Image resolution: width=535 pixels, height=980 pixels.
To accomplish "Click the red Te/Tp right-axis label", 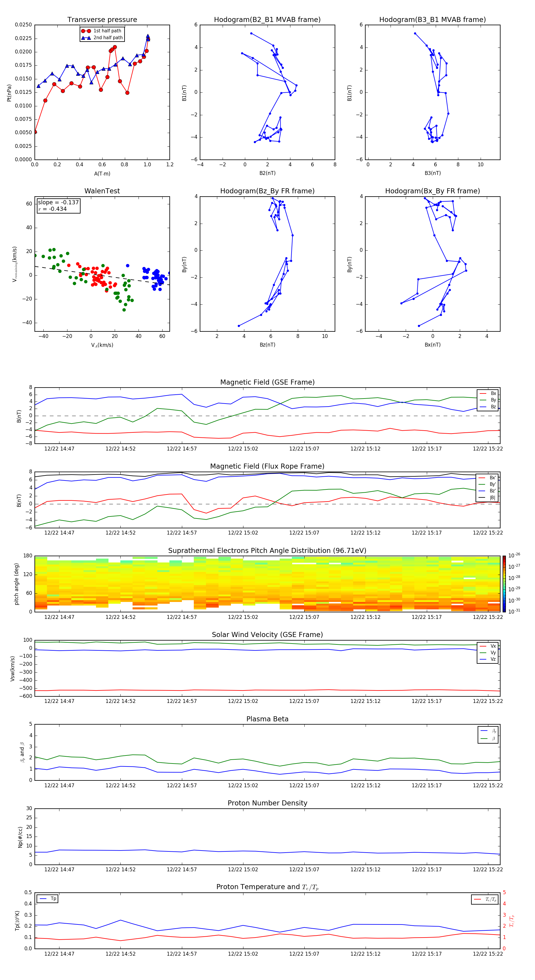I will click(512, 921).
